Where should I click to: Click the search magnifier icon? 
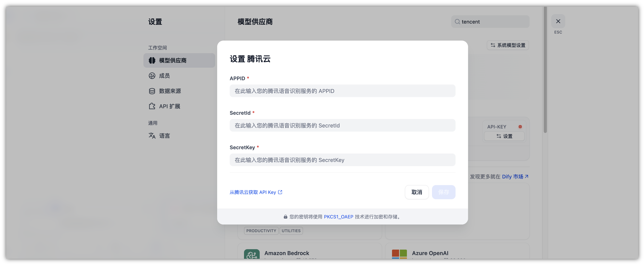457,22
